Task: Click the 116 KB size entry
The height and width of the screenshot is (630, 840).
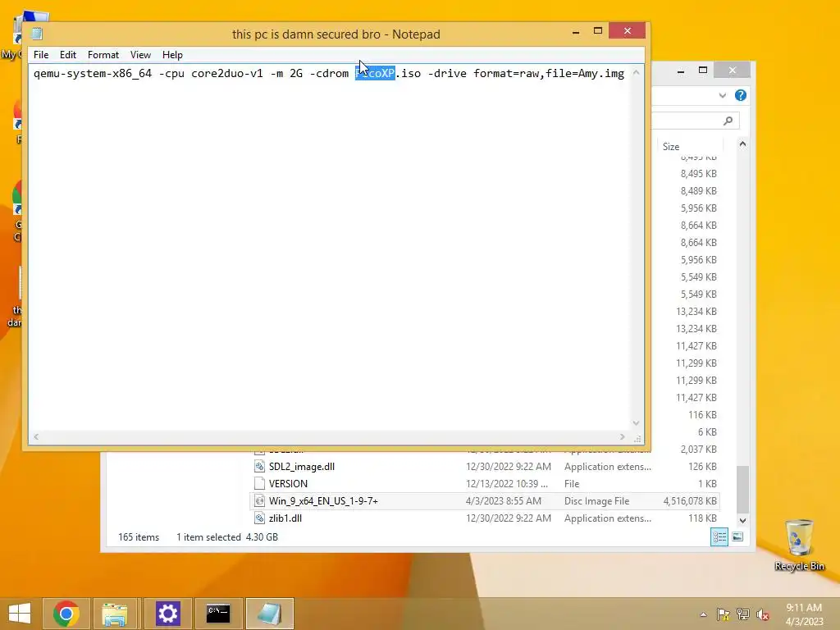Action: (x=702, y=415)
